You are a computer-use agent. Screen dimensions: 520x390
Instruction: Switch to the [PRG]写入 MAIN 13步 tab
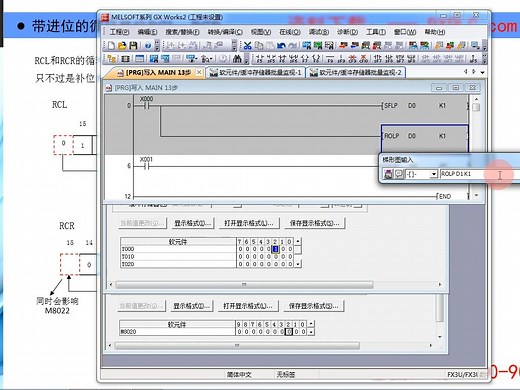click(154, 72)
